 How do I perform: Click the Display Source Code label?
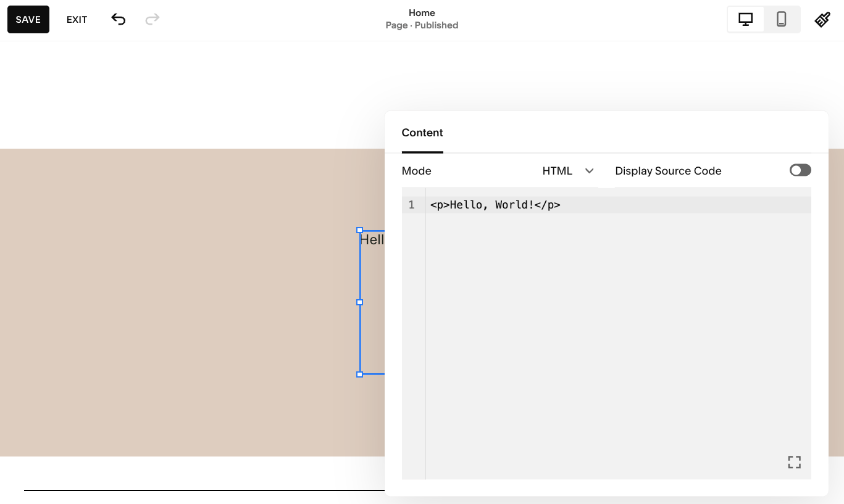(668, 170)
